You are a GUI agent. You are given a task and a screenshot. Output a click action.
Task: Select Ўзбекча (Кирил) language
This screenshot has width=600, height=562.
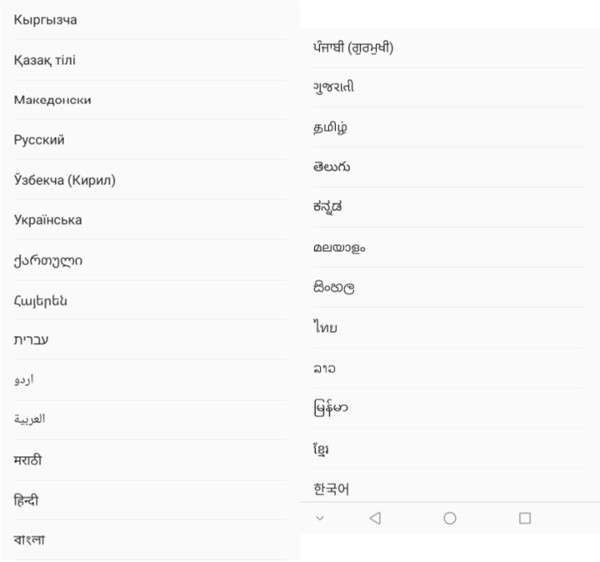pos(150,180)
